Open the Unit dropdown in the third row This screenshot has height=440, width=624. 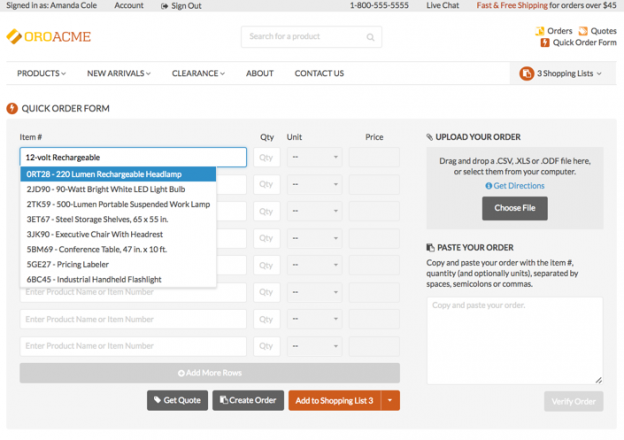pos(314,211)
